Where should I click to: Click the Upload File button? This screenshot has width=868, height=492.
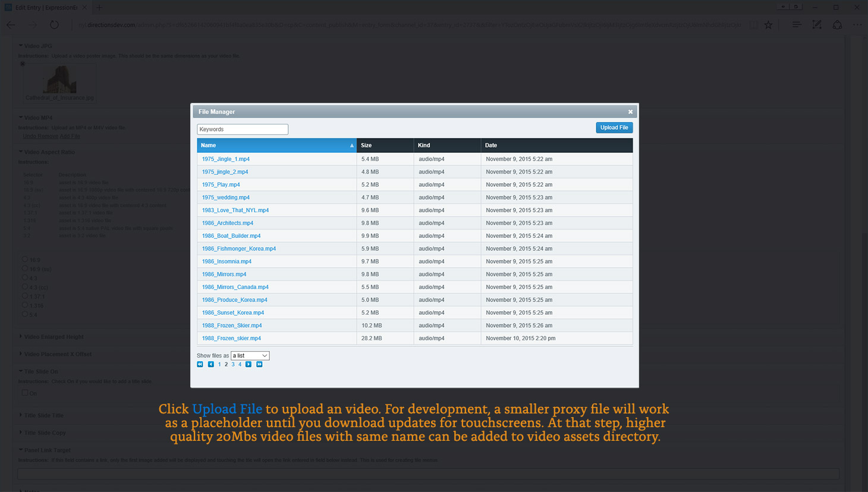point(614,127)
